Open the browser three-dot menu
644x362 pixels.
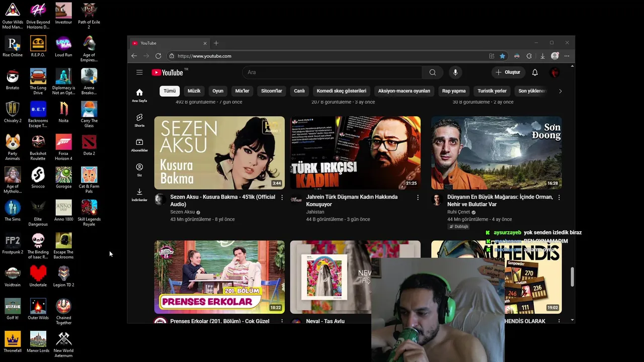click(567, 56)
